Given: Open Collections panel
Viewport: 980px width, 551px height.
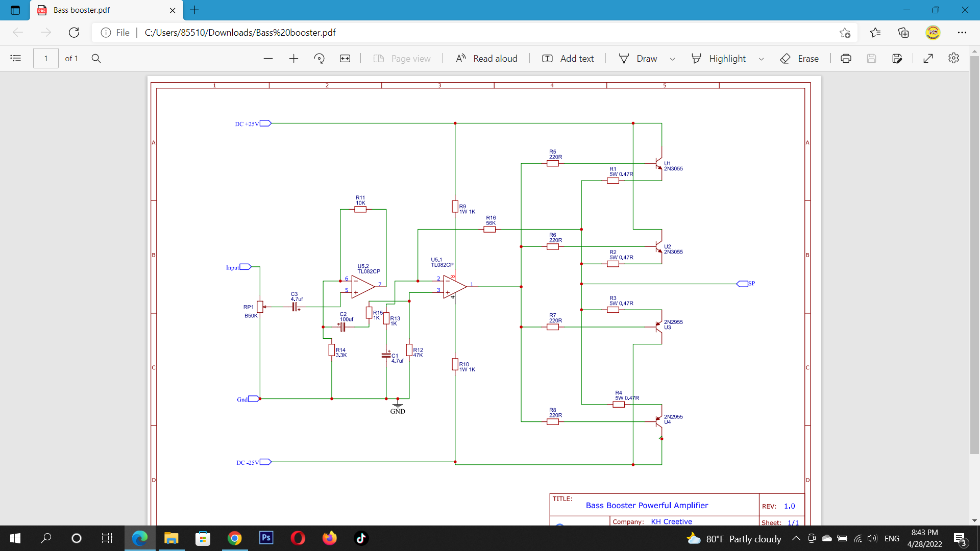Looking at the screenshot, I should click(903, 32).
